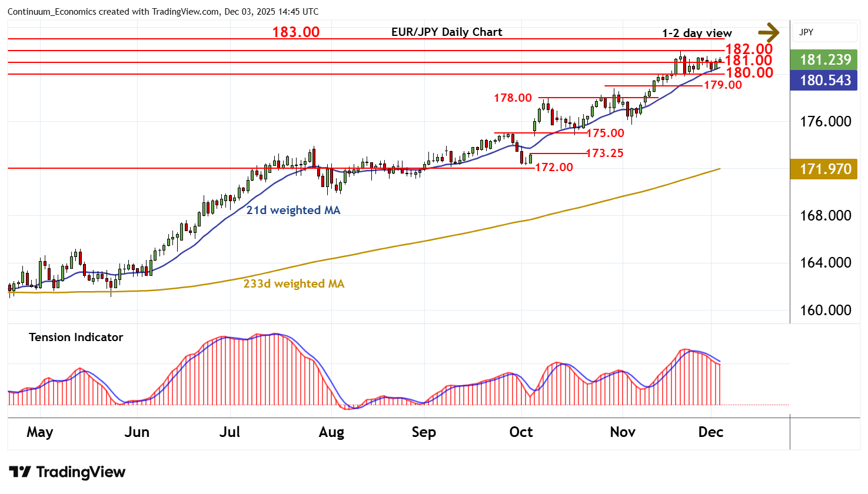Open the JPY currency selector box
868x494 pixels.
coord(824,32)
